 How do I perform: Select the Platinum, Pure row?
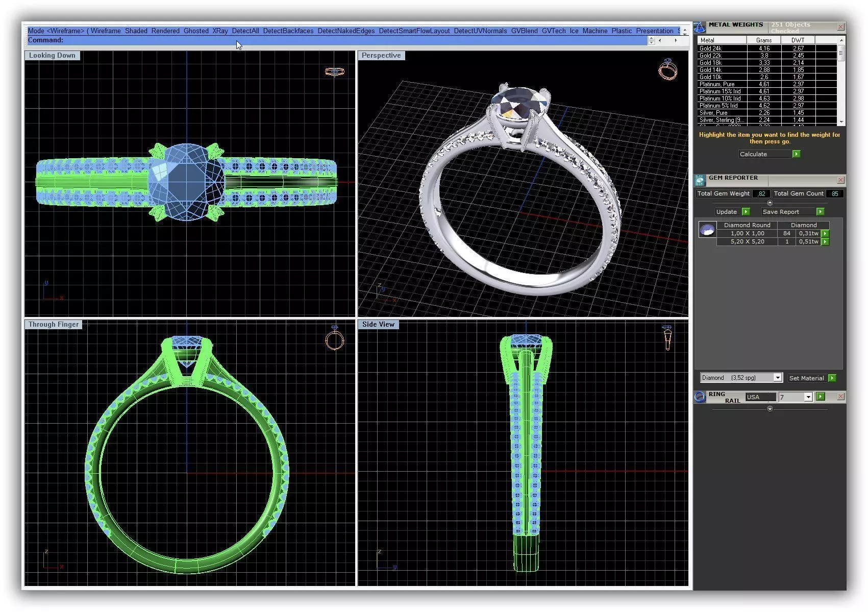pyautogui.click(x=767, y=84)
